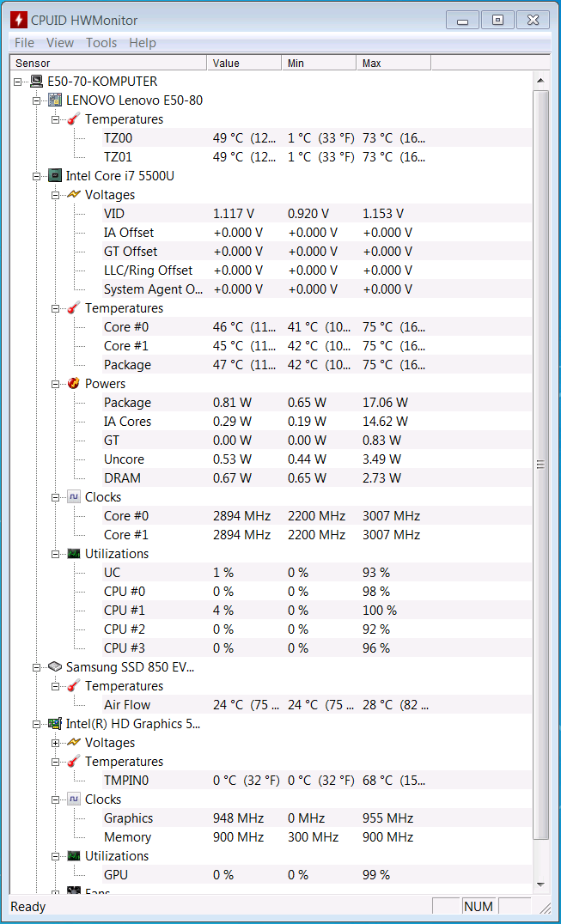Click the computer icon beside E50-70-KOMPUTER
Screen dimensions: 561x924
(37, 82)
